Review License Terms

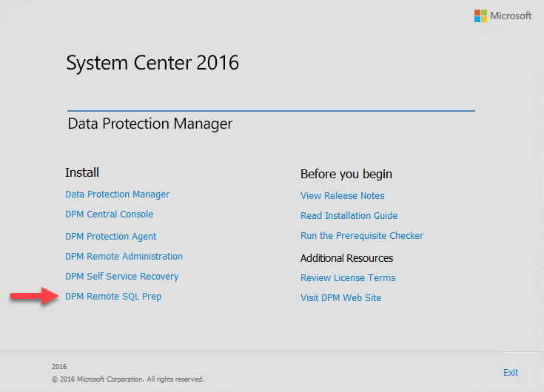click(348, 278)
